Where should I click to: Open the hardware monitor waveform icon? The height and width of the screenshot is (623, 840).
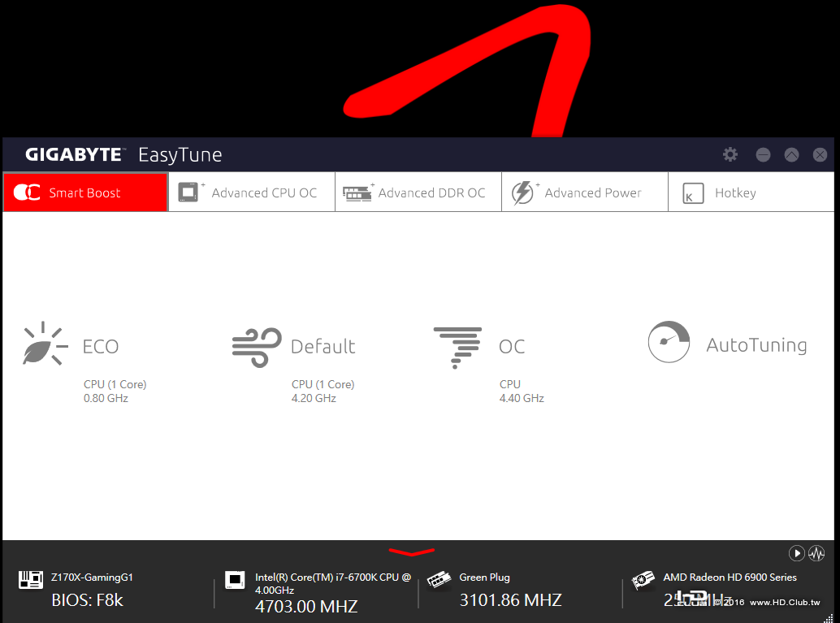[816, 553]
